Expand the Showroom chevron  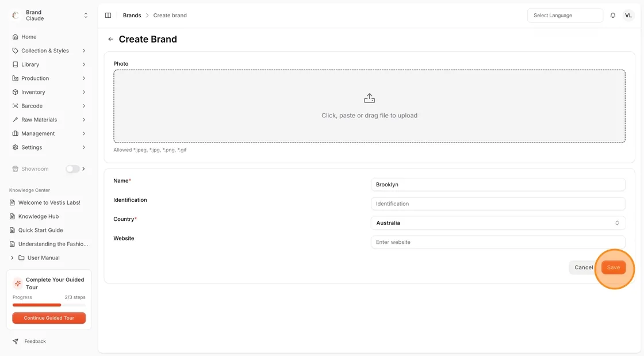click(x=84, y=169)
